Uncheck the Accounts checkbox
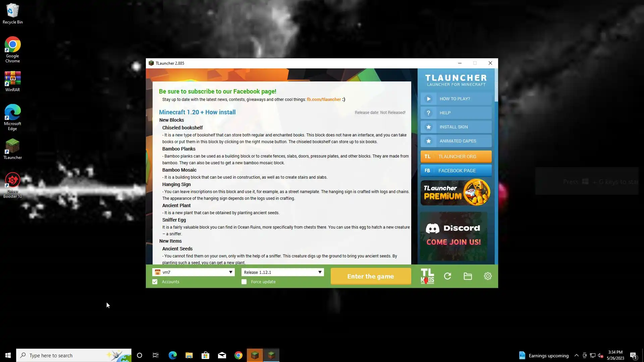This screenshot has width=644, height=362. tap(155, 282)
